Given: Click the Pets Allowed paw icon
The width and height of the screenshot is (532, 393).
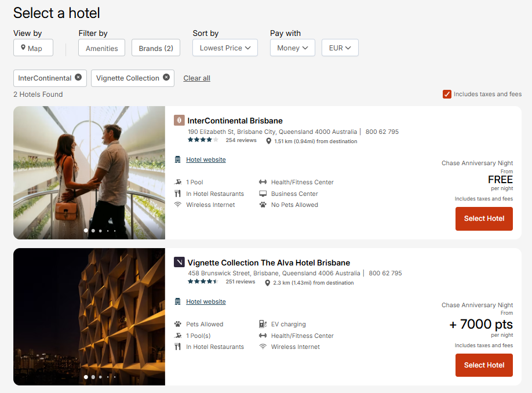Looking at the screenshot, I should (x=177, y=324).
